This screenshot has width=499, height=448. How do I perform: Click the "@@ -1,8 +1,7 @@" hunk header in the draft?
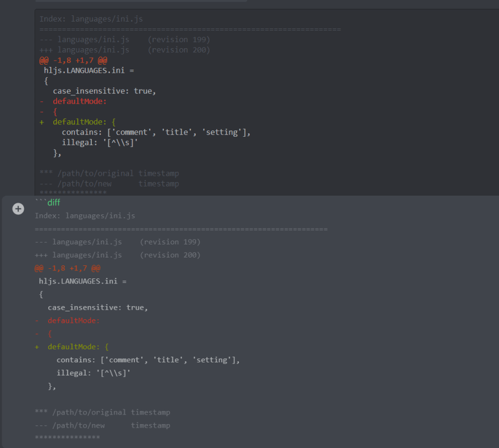(x=67, y=268)
